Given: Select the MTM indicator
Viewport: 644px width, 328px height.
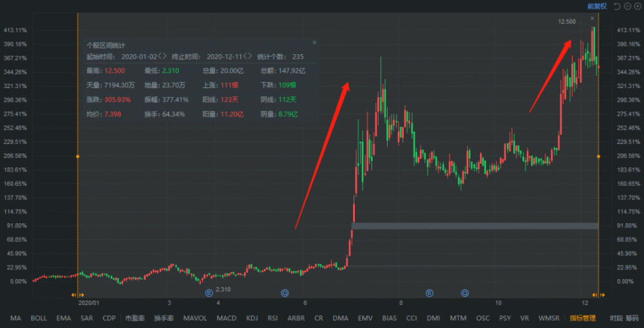Looking at the screenshot, I should (459, 318).
